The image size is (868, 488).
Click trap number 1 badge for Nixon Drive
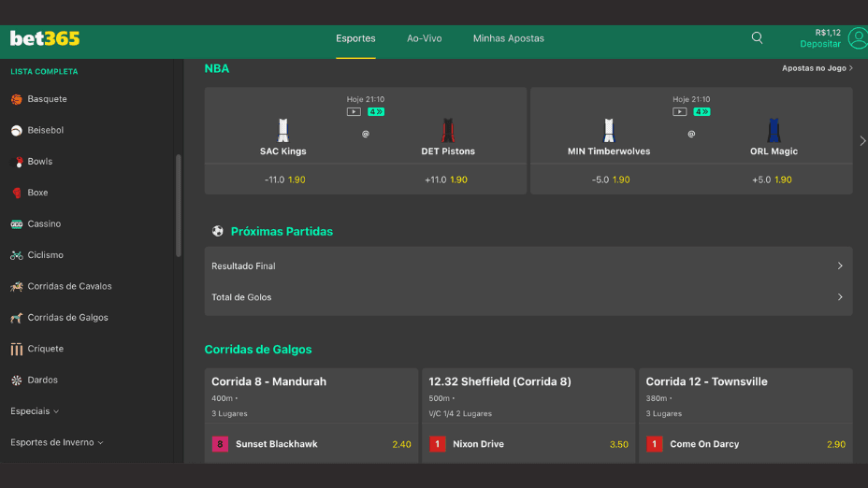coord(438,444)
